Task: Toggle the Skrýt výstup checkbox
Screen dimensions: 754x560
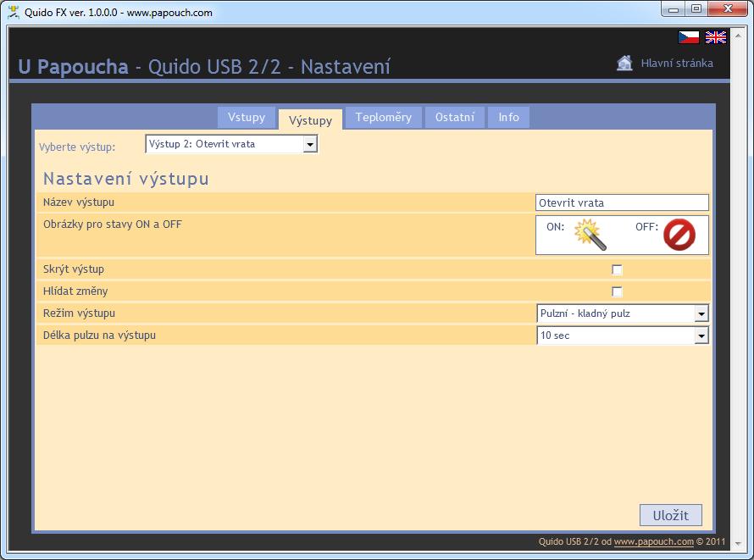Action: pyautogui.click(x=617, y=269)
